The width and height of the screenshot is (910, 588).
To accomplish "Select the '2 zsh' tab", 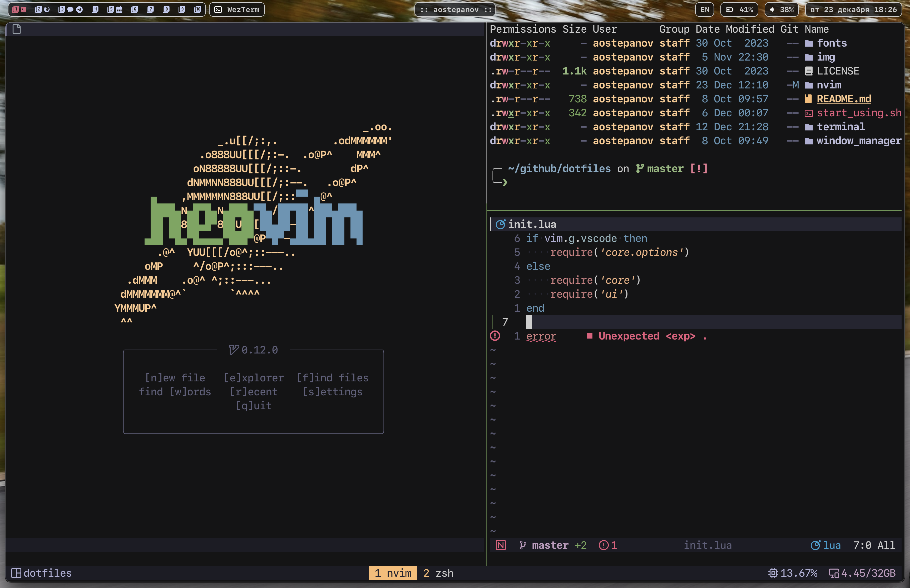I will pyautogui.click(x=438, y=573).
